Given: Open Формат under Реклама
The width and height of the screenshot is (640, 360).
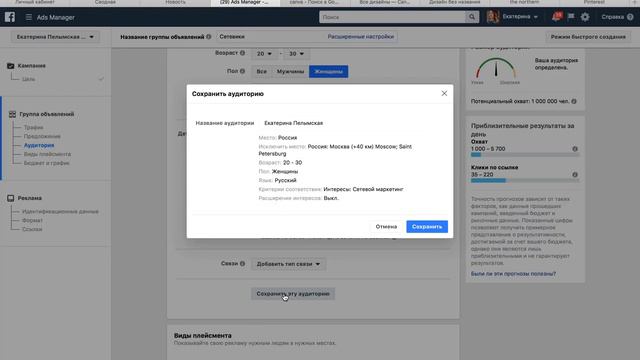Looking at the screenshot, I should click(32, 220).
